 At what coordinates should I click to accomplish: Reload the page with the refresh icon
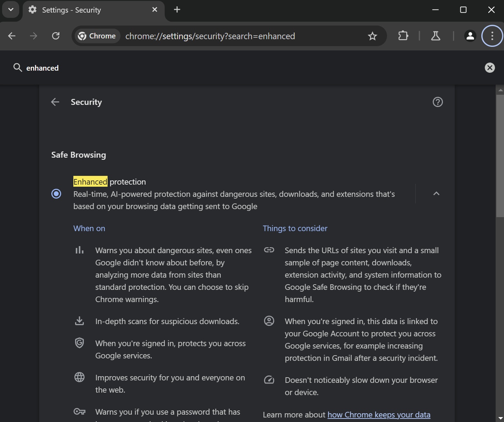[56, 36]
